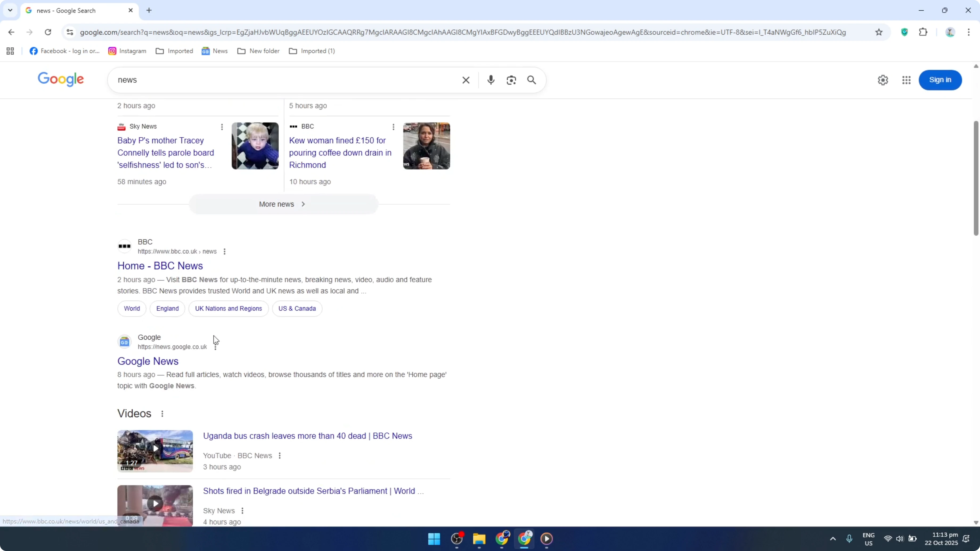Screen dimensions: 980x551
Task: Select UK Nations and Regions chip
Action: click(229, 309)
